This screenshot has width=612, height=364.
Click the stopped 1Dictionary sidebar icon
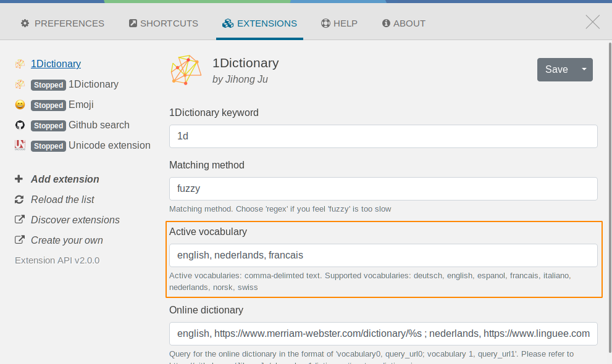coord(20,84)
